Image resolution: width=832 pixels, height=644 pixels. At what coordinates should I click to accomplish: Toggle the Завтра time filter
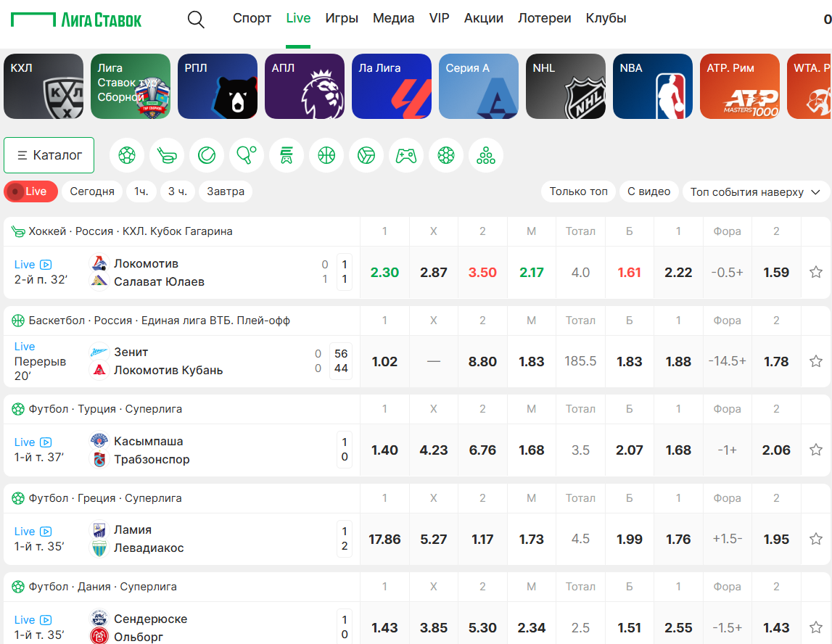[x=226, y=191]
